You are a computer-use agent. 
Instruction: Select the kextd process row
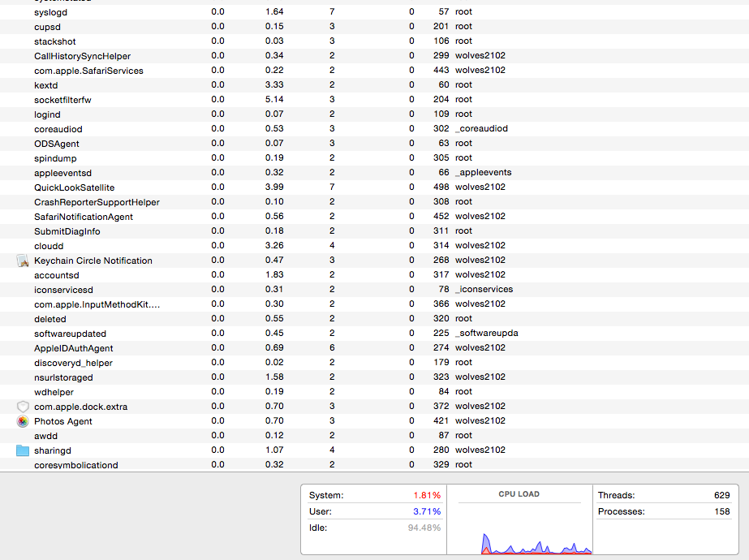point(375,85)
